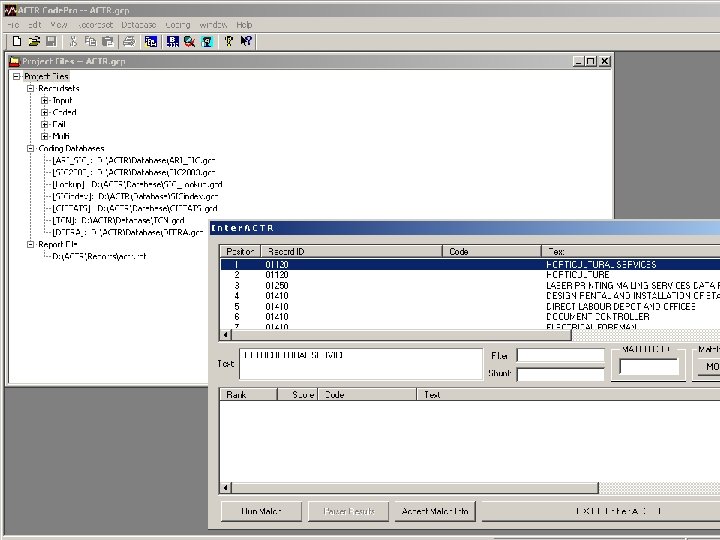The width and height of the screenshot is (720, 540).
Task: Expand the Input recordset node
Action: [45, 100]
